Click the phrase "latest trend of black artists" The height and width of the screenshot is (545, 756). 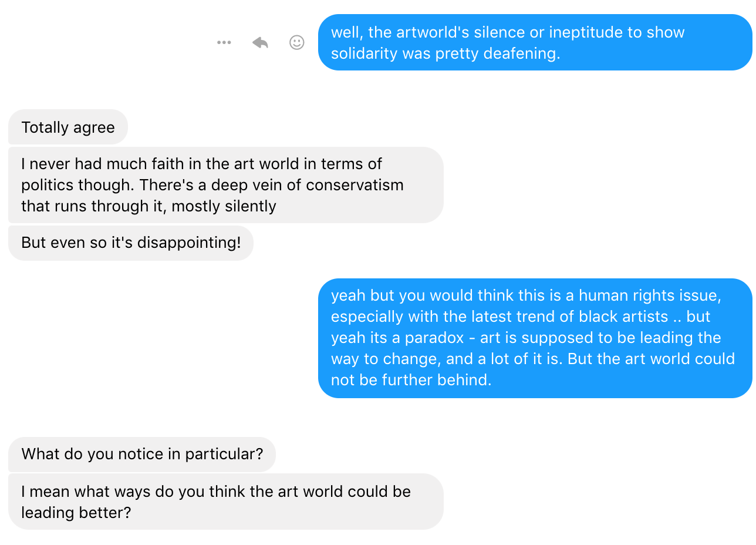tap(556, 317)
